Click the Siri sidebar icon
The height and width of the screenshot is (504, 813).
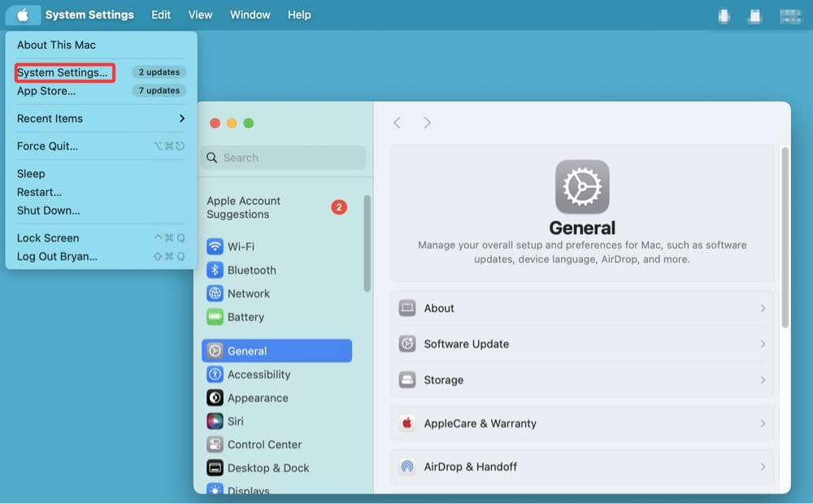tap(214, 421)
